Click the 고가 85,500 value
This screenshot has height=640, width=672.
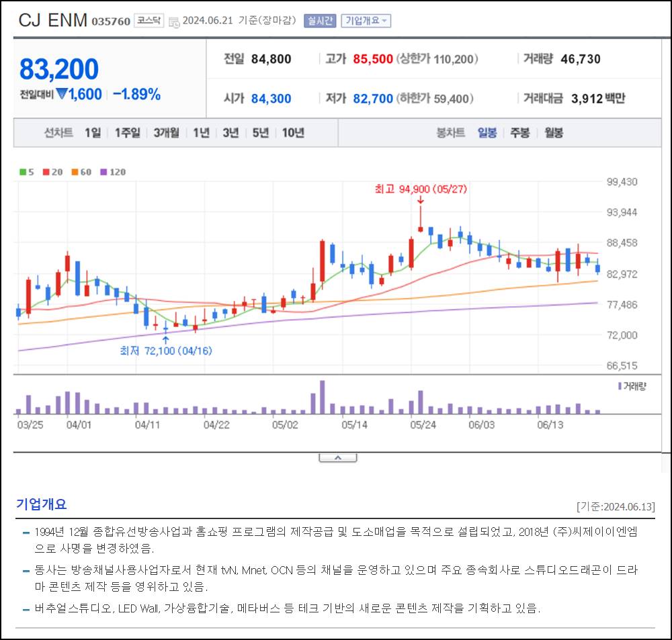pyautogui.click(x=373, y=59)
